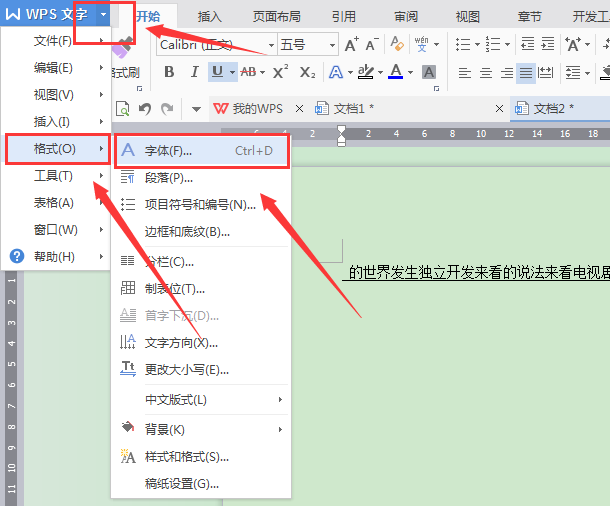Screen dimensions: 610x506
Task: Click the phonetic guide wén icon
Action: (422, 44)
